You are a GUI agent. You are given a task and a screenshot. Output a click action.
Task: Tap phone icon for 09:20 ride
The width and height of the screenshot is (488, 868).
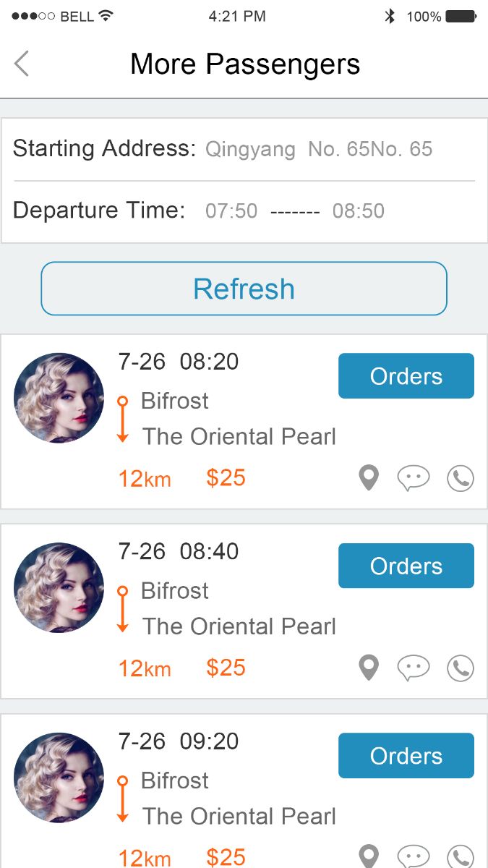tap(461, 856)
